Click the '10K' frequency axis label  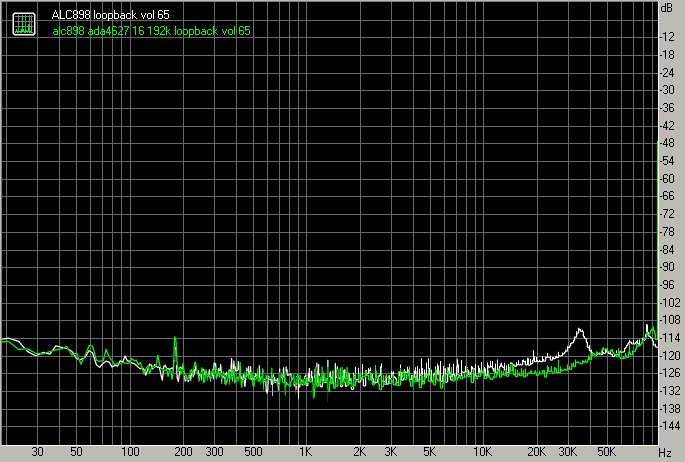point(482,452)
